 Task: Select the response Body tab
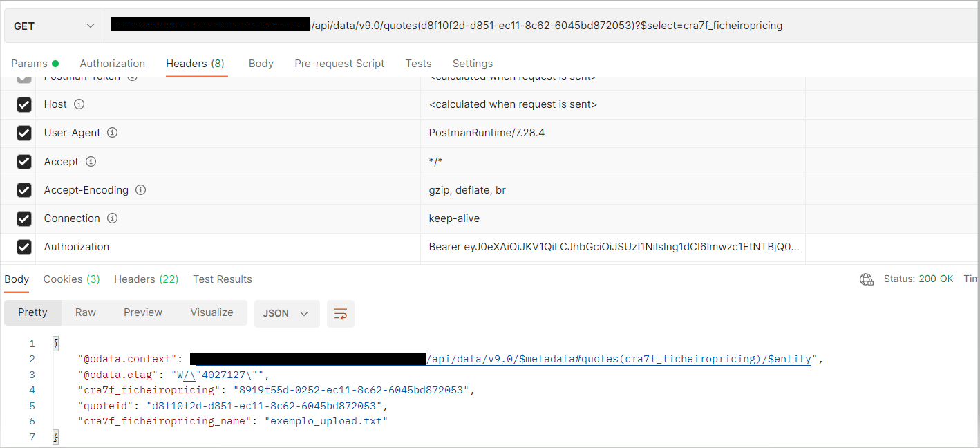[x=17, y=279]
